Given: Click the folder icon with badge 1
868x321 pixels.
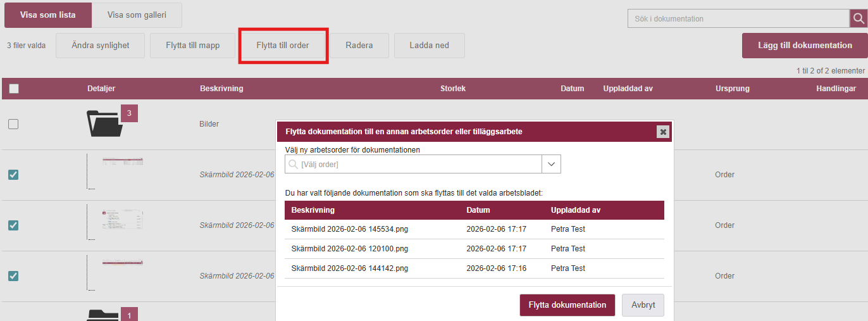Looking at the screenshot, I should [103, 315].
